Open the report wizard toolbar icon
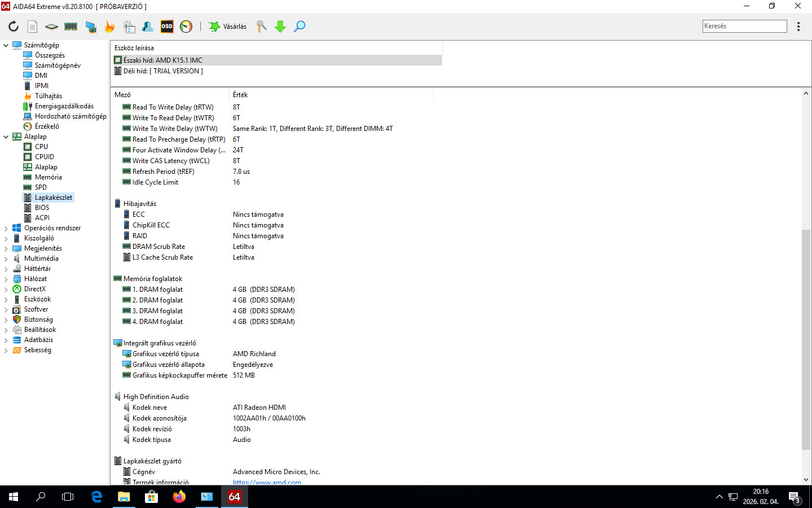 pos(129,27)
